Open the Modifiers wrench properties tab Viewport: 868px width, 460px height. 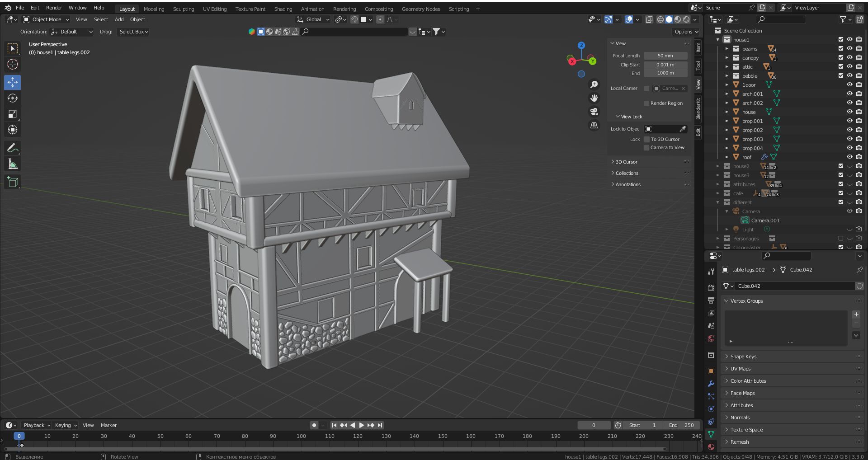[x=711, y=384]
